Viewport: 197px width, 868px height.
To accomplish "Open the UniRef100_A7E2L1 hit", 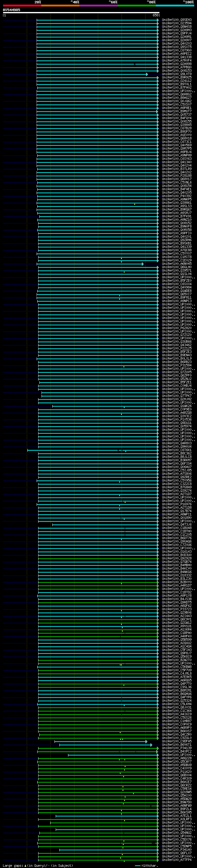I will [x=177, y=816].
